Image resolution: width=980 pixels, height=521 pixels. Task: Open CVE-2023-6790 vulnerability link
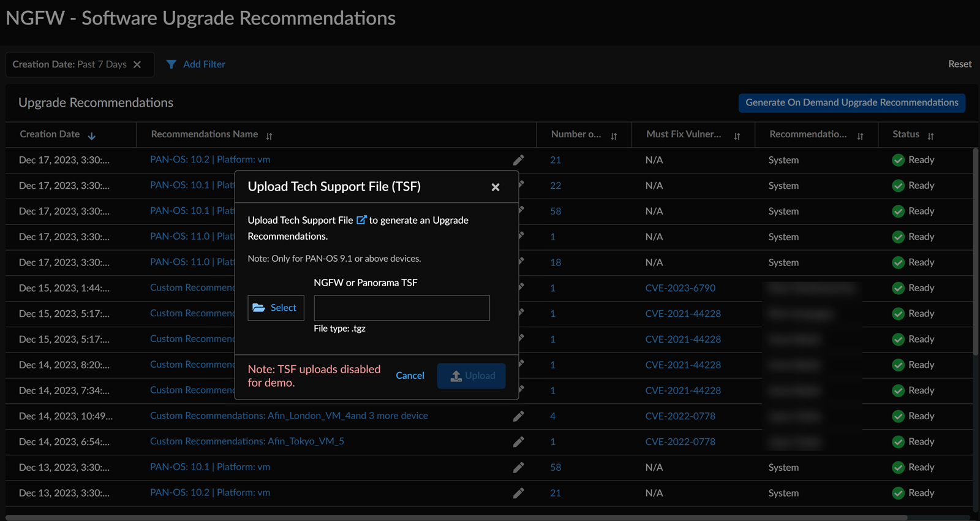pyautogui.click(x=680, y=288)
